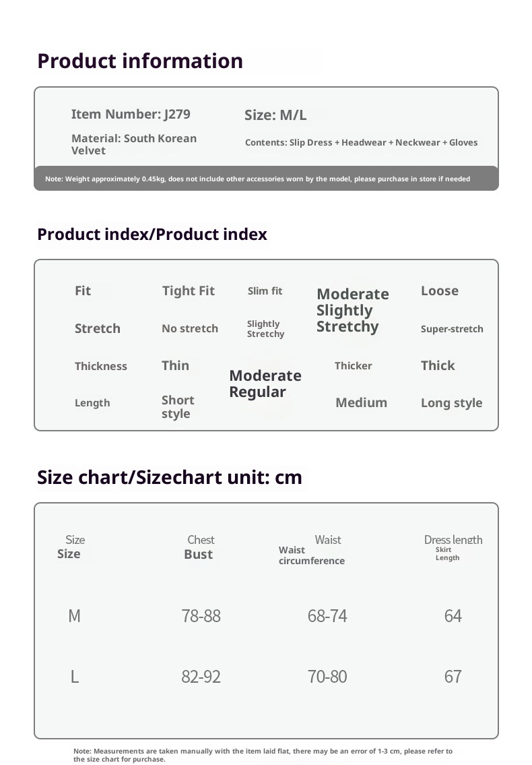Viewport: 532px width, 765px height.
Task: Choose the "Short style" length option
Action: pyautogui.click(x=177, y=407)
